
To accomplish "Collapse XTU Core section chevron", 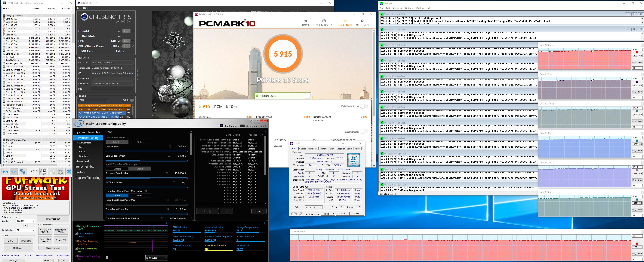I will click(x=188, y=132).
